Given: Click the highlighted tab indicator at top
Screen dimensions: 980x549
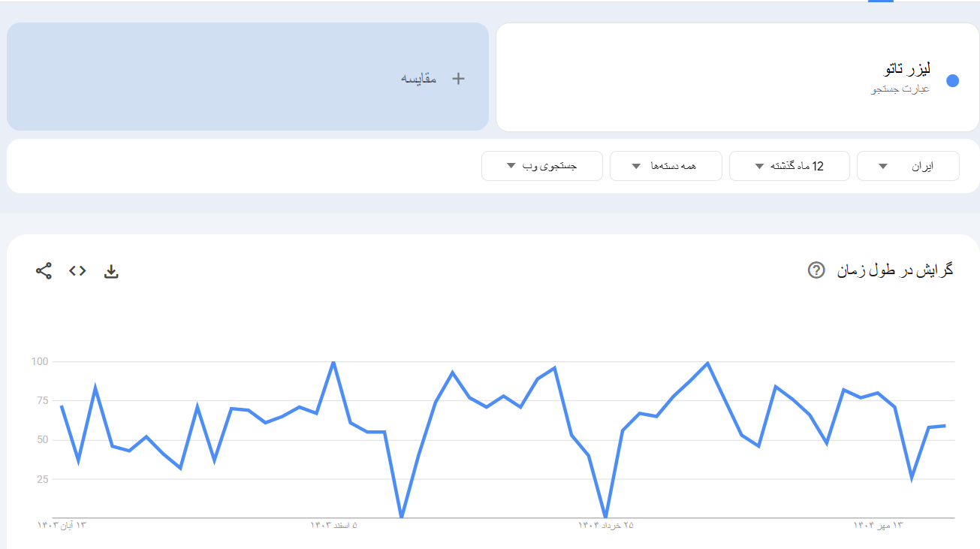Looking at the screenshot, I should click(882, 2).
